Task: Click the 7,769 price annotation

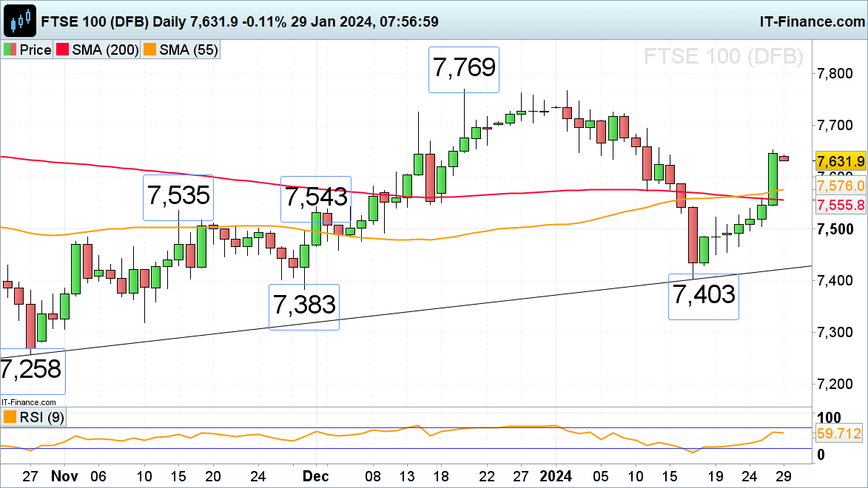Action: [464, 70]
